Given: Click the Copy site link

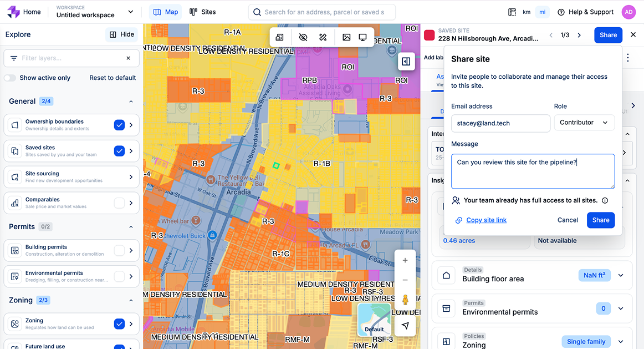Looking at the screenshot, I should (486, 220).
